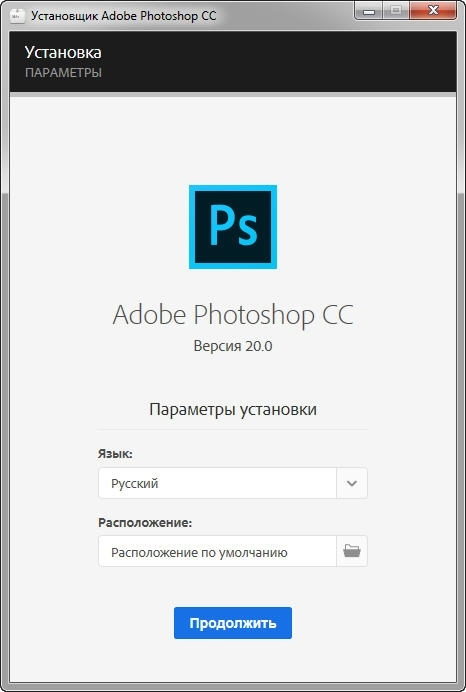Click the divider line under Параметры установки
This screenshot has height=692, width=466.
pos(233,429)
